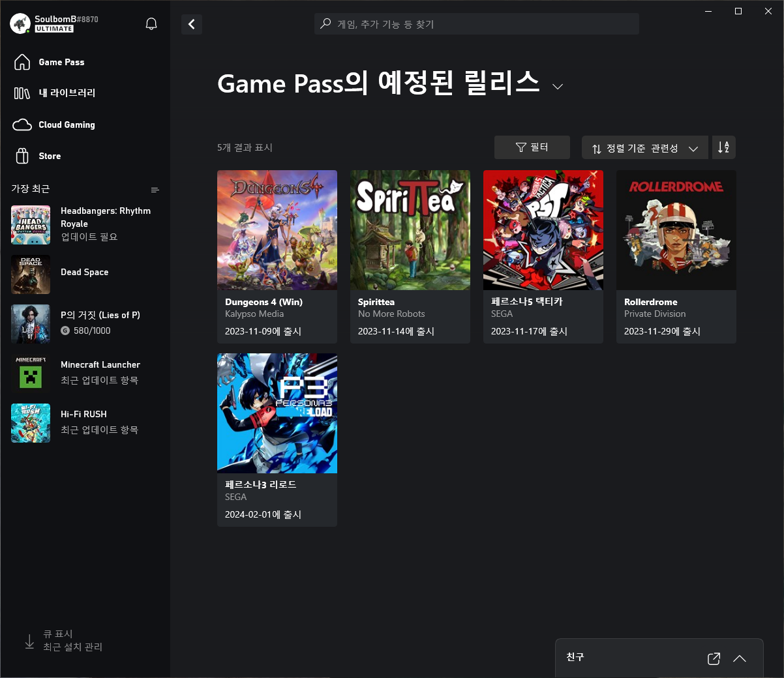Open Persona 3 Reload cover art
784x678 pixels.
(277, 413)
